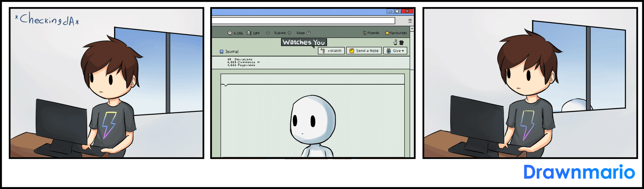The height and width of the screenshot is (189, 644).
Task: Click the black t-shirt icon
Action: pyautogui.click(x=401, y=43)
